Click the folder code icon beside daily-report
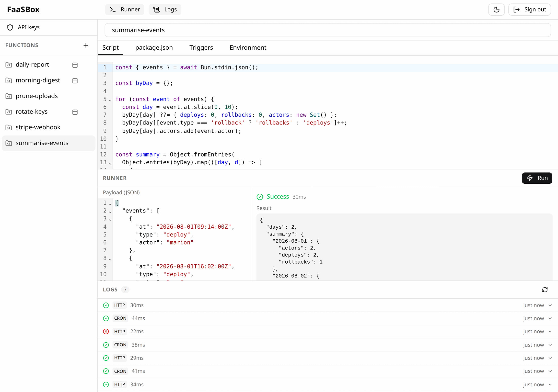 [9, 65]
